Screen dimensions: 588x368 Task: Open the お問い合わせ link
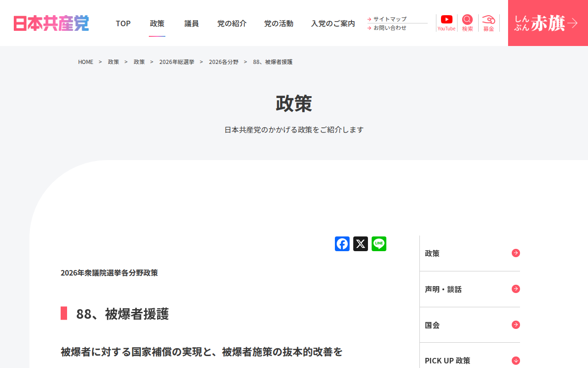[390, 28]
